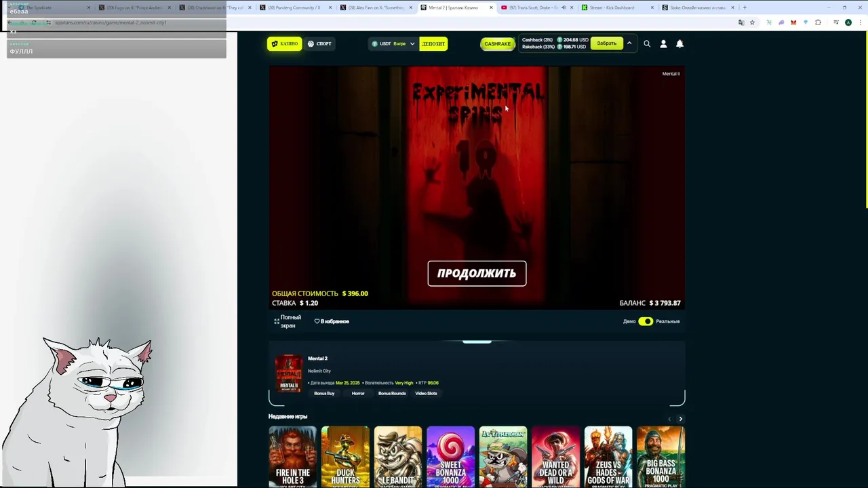Click the Mental II label in game corner
Screen dimensions: 868x488
(671, 73)
